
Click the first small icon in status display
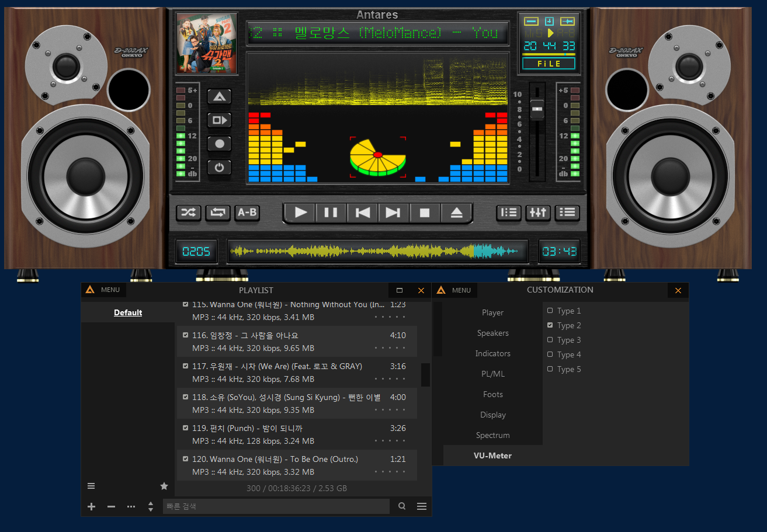tap(531, 22)
